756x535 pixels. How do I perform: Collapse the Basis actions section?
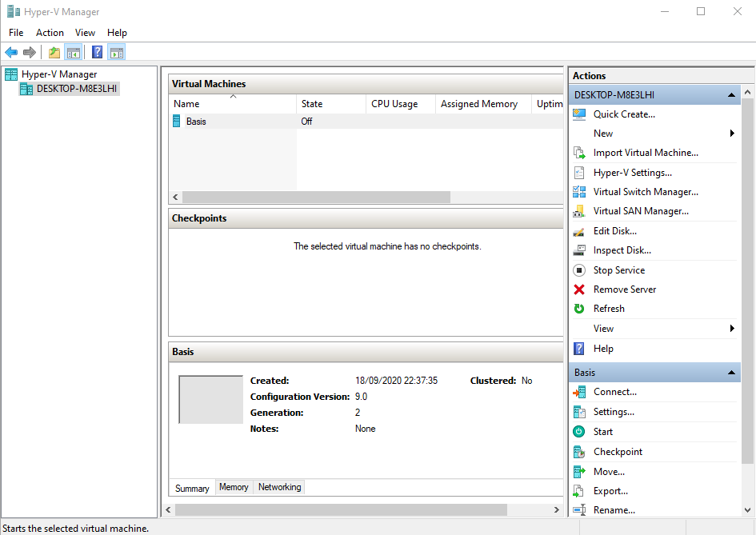click(731, 373)
